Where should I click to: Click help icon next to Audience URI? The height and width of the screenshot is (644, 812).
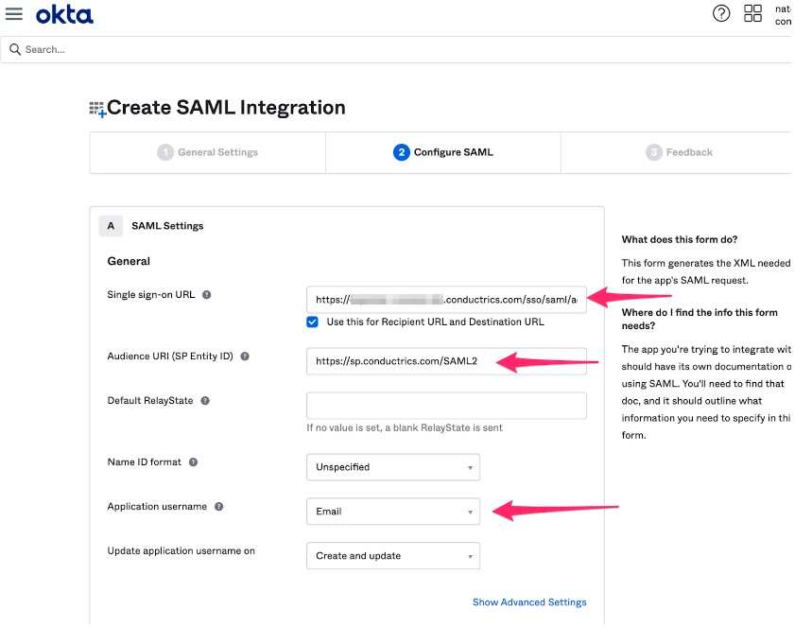coord(245,357)
